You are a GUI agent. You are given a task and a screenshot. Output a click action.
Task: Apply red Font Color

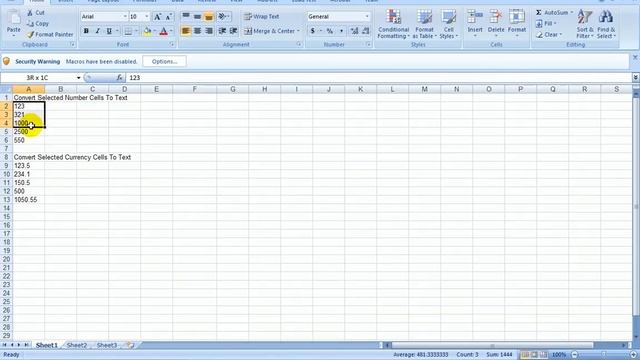tap(164, 31)
